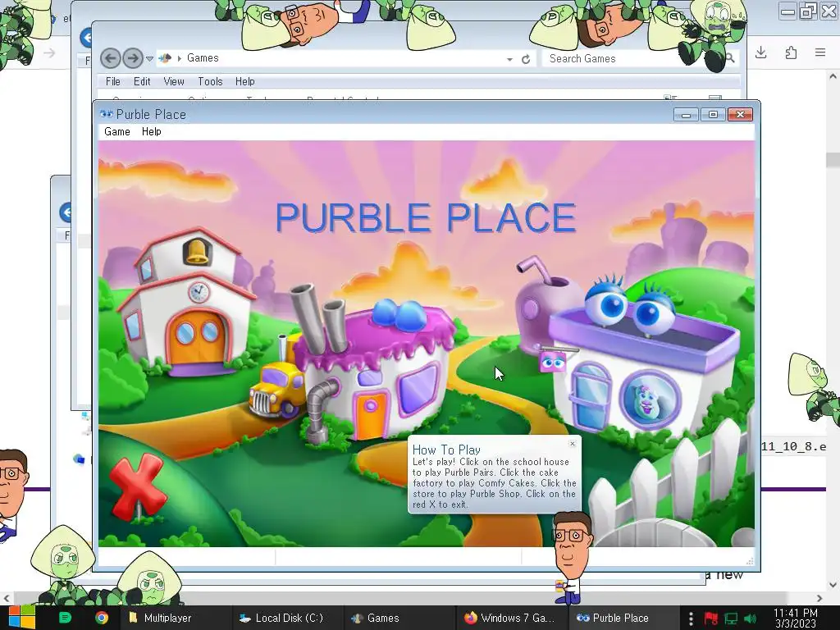Screen dimensions: 840x630
Task: Expand the breadcrumb arrow before Games
Action: (179, 58)
